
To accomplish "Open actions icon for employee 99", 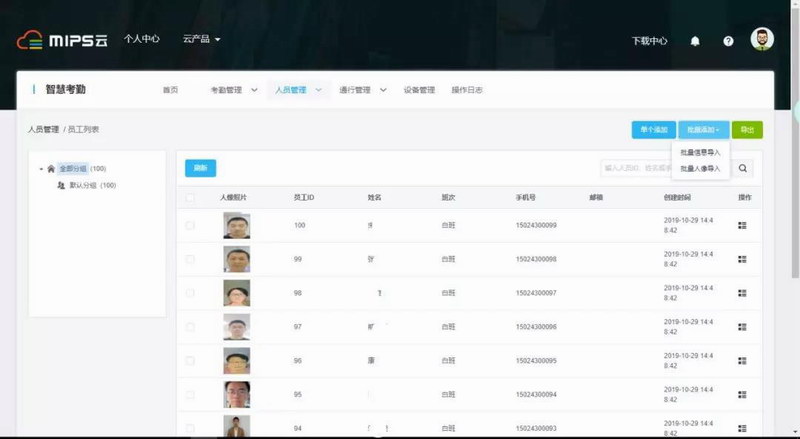I will tap(742, 259).
